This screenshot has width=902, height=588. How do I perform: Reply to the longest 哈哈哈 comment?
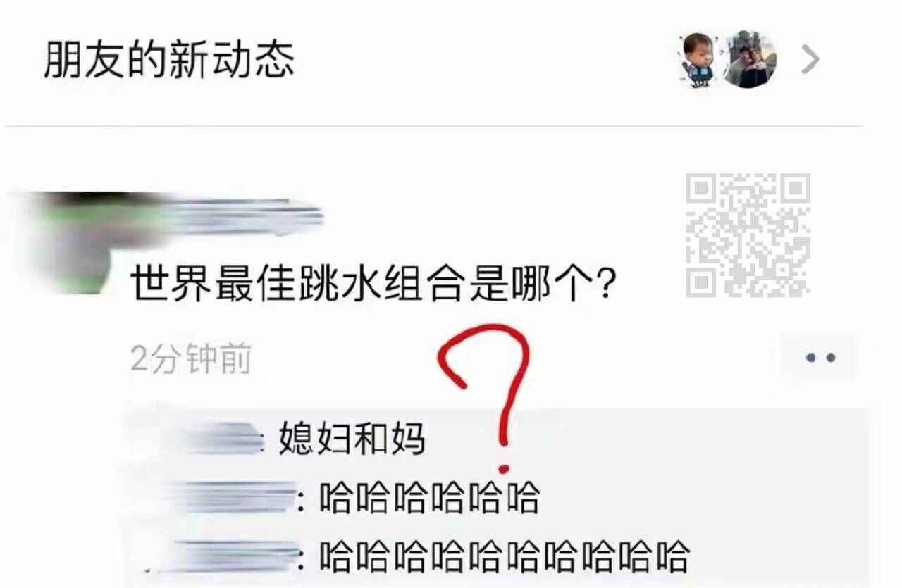click(x=504, y=557)
